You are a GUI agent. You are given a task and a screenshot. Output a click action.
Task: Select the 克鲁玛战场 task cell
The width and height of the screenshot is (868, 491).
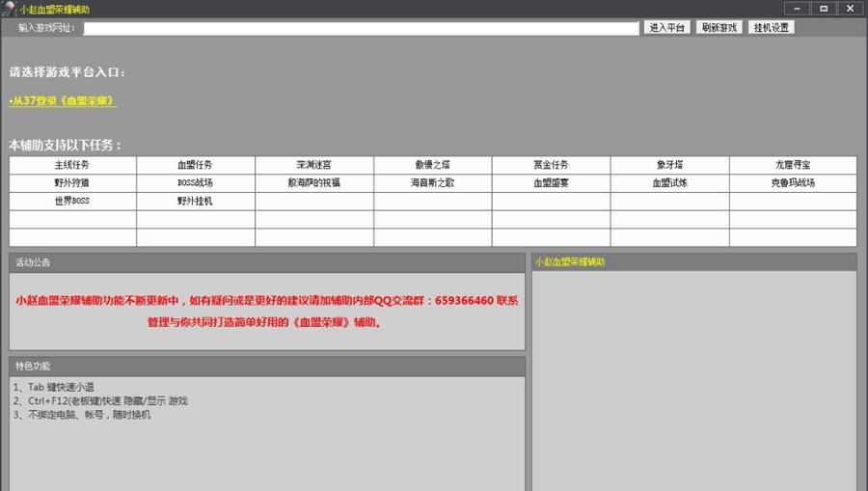pyautogui.click(x=793, y=183)
